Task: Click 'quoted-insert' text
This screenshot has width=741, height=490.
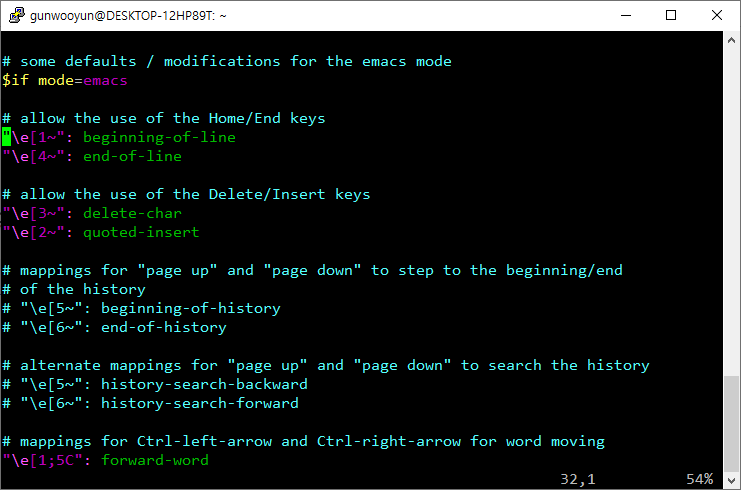Action: pos(141,232)
